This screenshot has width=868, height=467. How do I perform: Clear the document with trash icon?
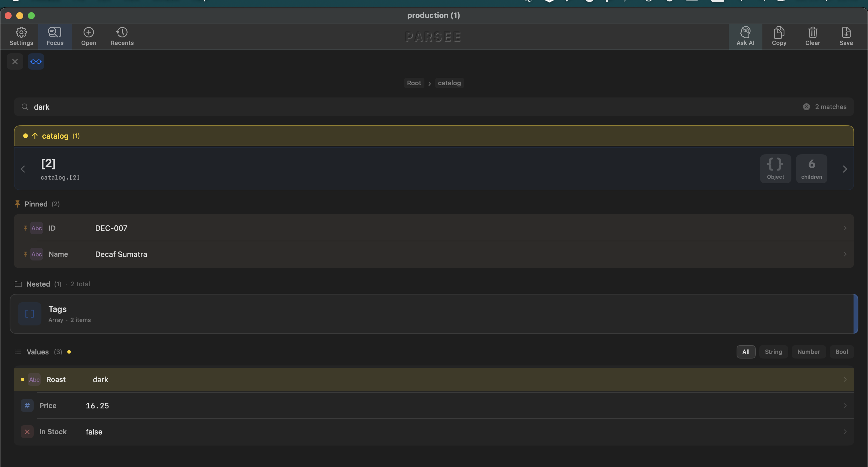(x=813, y=37)
